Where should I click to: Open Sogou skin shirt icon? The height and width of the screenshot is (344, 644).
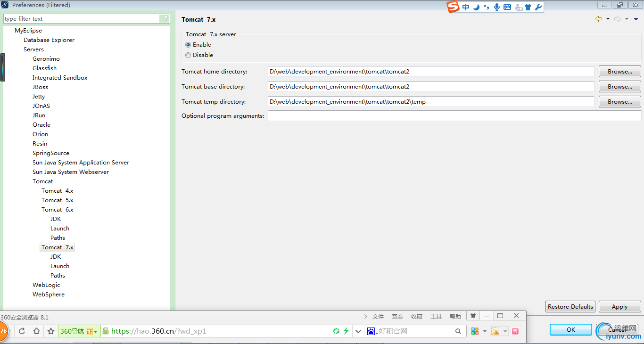pos(528,7)
